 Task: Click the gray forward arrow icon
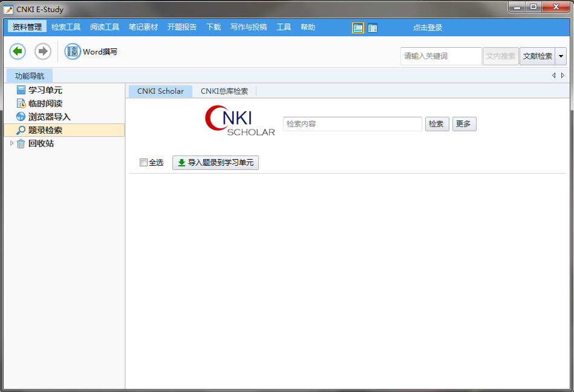[42, 51]
